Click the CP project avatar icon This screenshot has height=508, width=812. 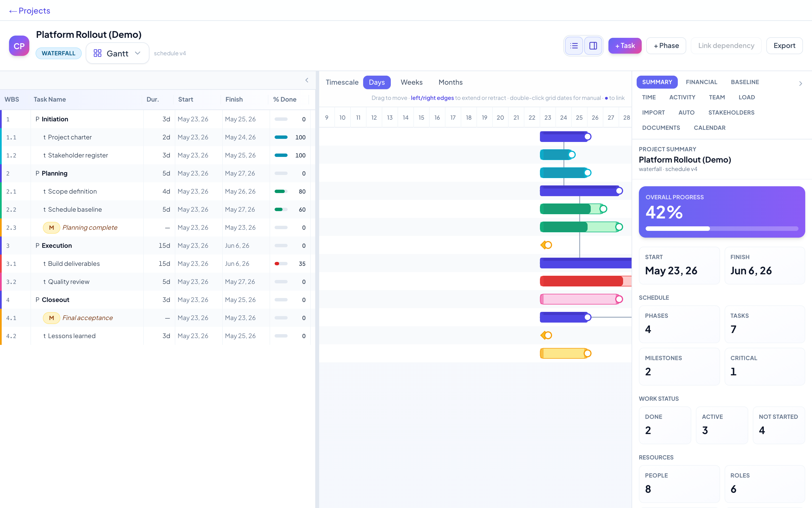click(x=19, y=46)
